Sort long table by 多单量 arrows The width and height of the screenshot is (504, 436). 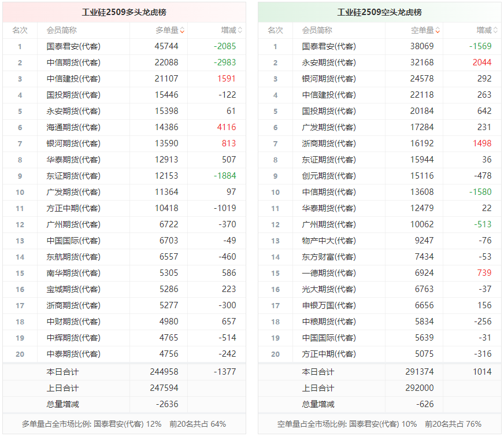pos(182,31)
